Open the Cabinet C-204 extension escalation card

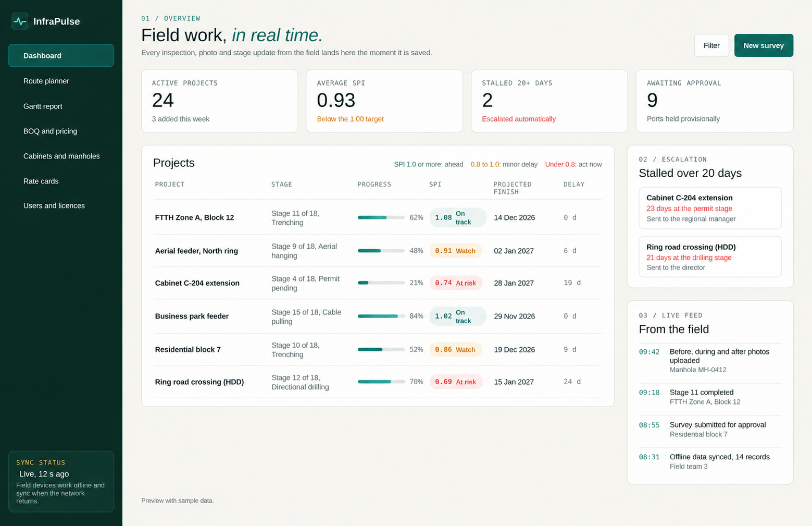click(710, 208)
